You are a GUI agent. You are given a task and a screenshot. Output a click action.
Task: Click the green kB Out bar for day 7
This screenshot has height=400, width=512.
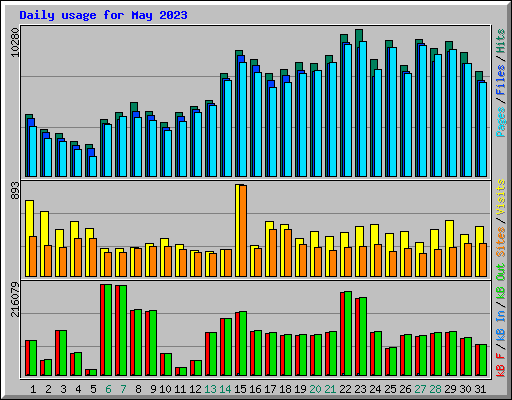point(123,330)
